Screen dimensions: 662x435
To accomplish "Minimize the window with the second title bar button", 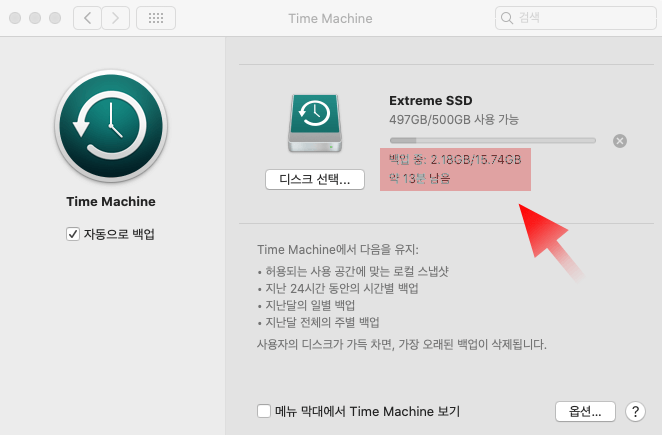I will point(35,18).
